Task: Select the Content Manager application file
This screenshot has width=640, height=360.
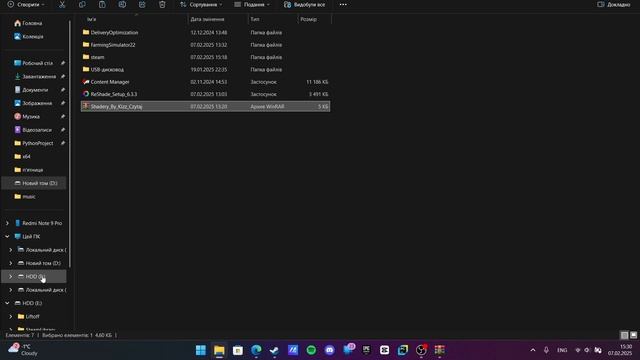Action: [x=205, y=82]
